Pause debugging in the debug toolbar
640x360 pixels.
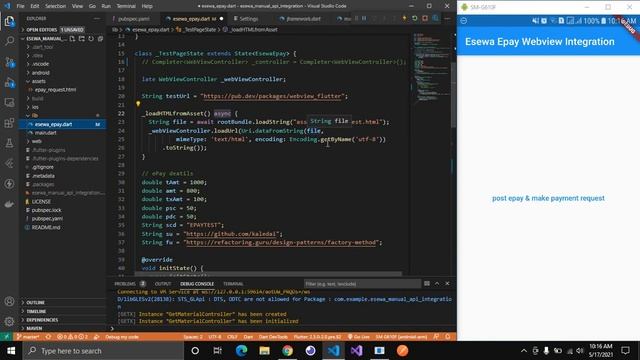tap(364, 18)
